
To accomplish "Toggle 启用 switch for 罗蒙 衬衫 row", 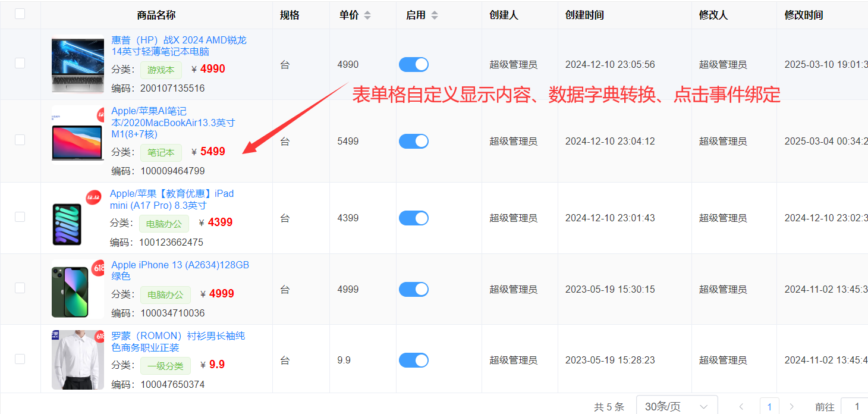I will [414, 360].
